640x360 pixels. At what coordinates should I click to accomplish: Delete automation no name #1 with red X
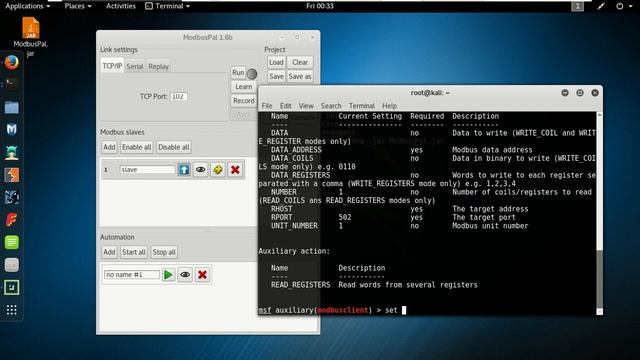(202, 275)
